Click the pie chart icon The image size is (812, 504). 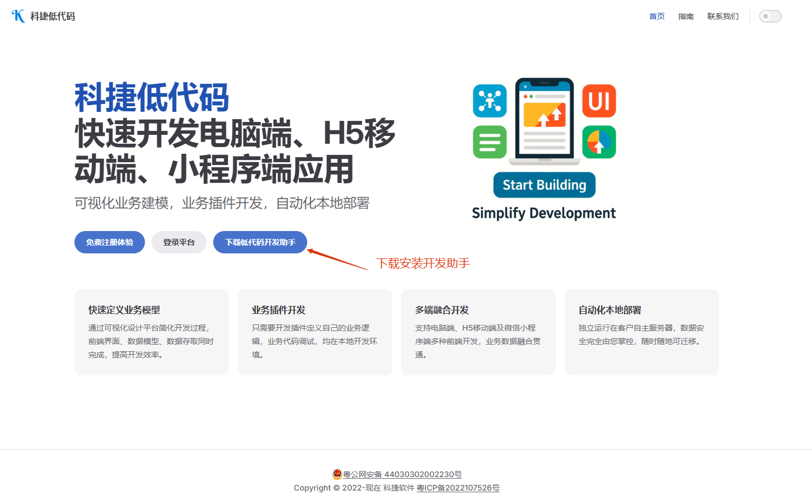[x=599, y=142]
